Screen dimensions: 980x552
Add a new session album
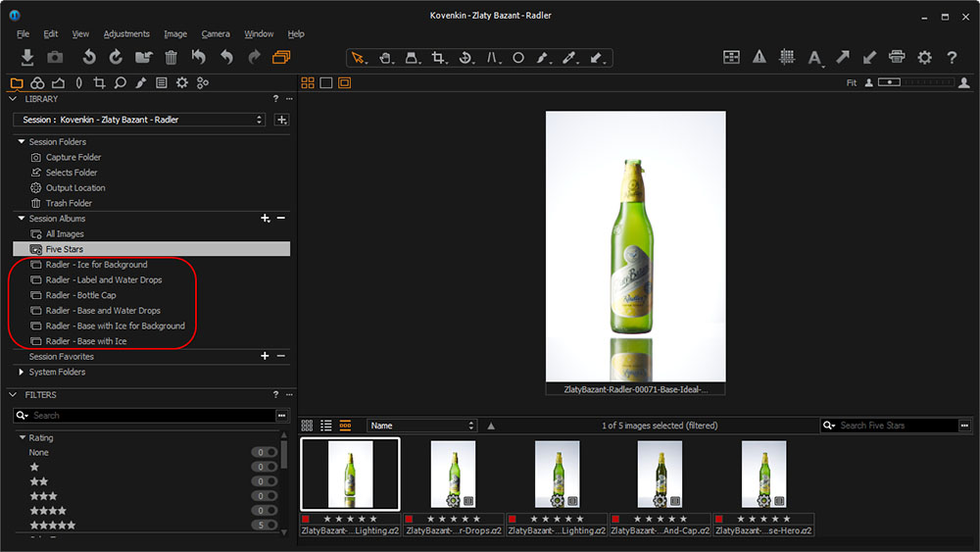pyautogui.click(x=265, y=219)
